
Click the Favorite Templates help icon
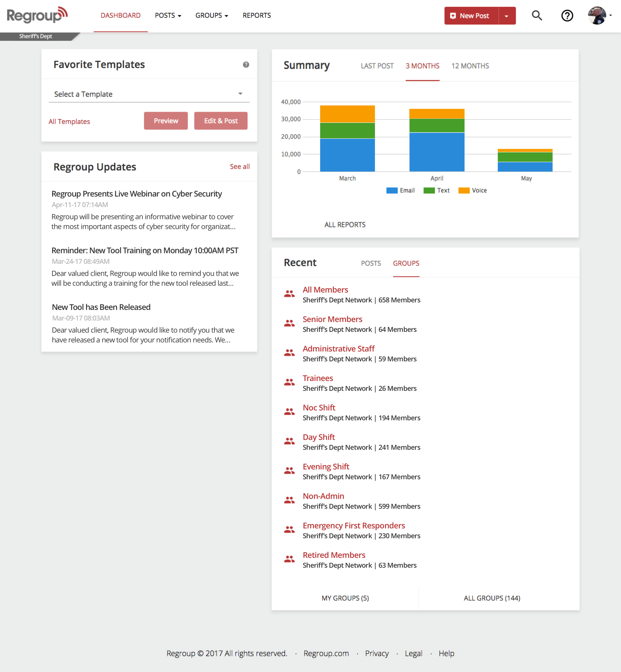click(246, 65)
